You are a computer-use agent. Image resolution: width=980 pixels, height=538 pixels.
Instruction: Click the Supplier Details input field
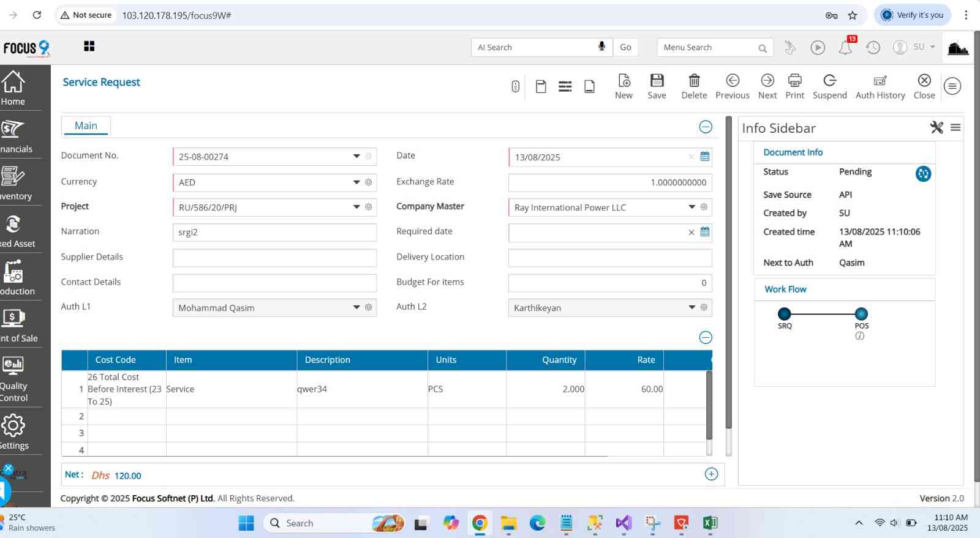tap(274, 258)
